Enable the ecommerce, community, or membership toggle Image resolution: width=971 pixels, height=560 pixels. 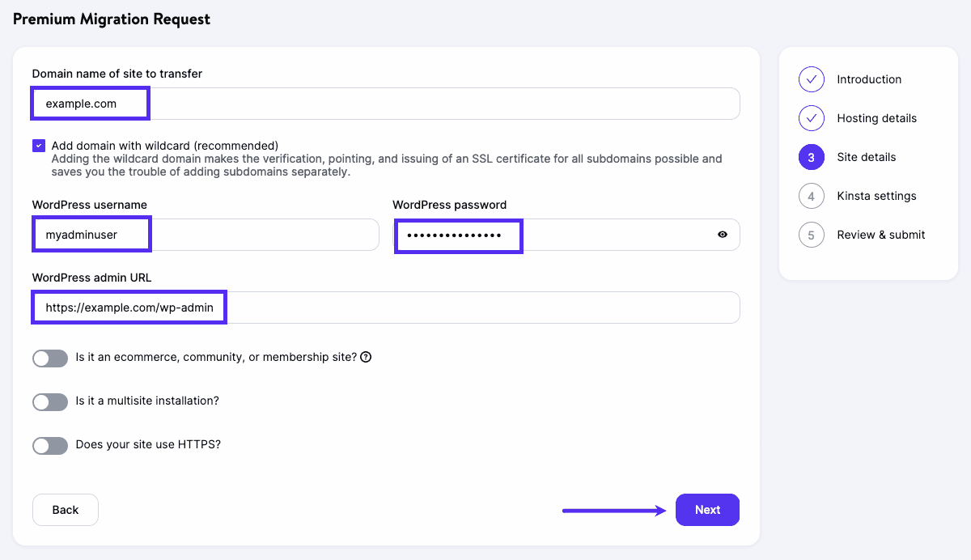pos(50,358)
